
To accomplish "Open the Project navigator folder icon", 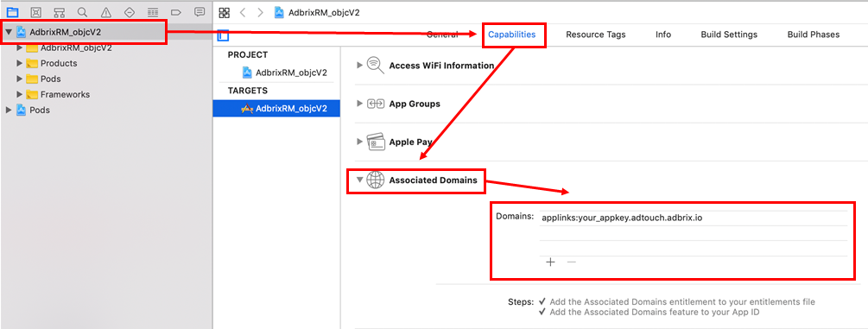I will coord(12,11).
